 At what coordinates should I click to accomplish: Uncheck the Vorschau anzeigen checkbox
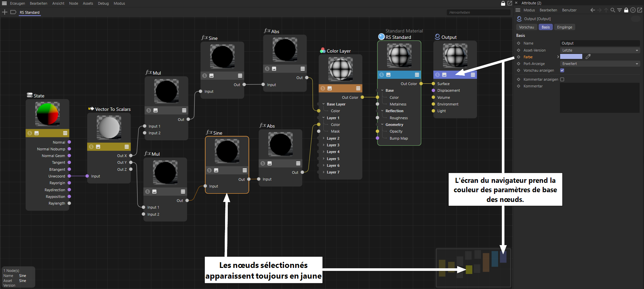pyautogui.click(x=562, y=70)
